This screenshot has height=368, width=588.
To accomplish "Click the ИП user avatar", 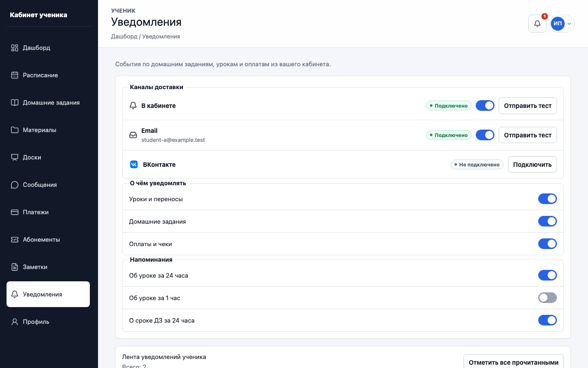I will [558, 24].
